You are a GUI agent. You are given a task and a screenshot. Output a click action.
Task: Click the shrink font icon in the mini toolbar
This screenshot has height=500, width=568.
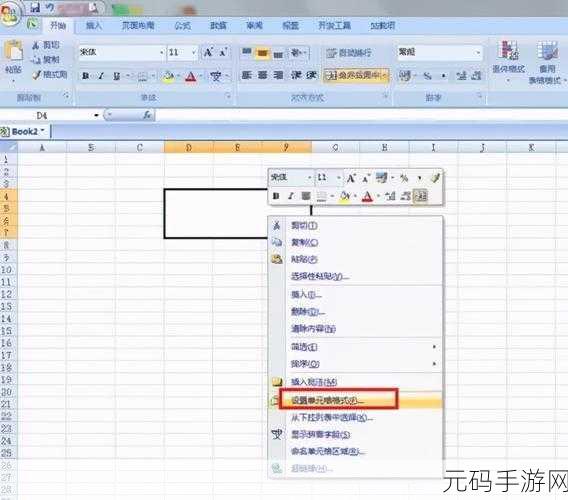(x=366, y=178)
